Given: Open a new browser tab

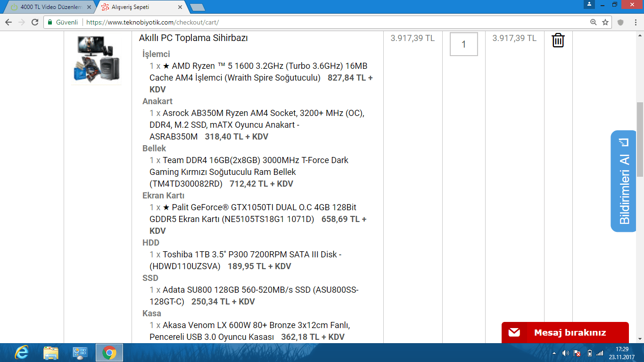Looking at the screenshot, I should (197, 8).
